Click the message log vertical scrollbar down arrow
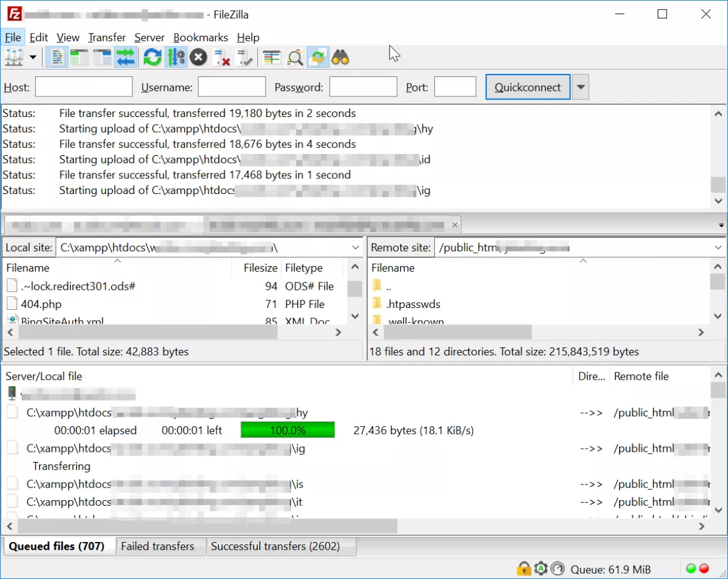Image resolution: width=728 pixels, height=579 pixels. pyautogui.click(x=718, y=201)
